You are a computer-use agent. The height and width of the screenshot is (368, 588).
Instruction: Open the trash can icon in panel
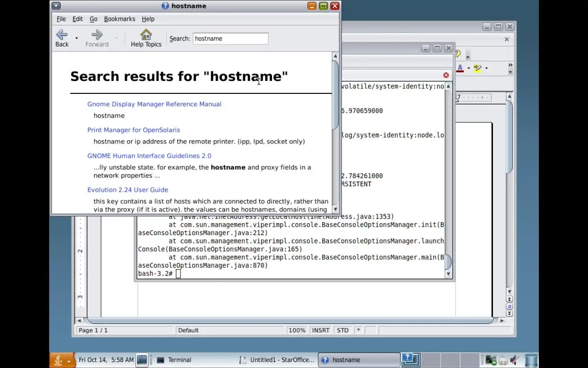[531, 360]
